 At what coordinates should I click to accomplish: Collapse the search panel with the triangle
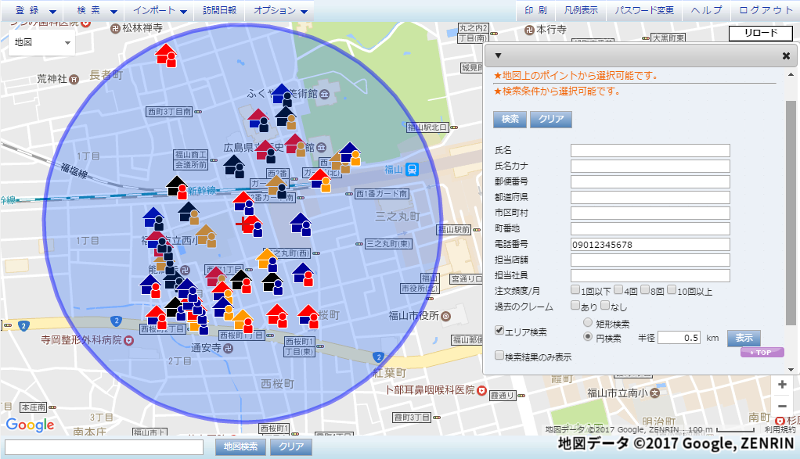tap(498, 56)
